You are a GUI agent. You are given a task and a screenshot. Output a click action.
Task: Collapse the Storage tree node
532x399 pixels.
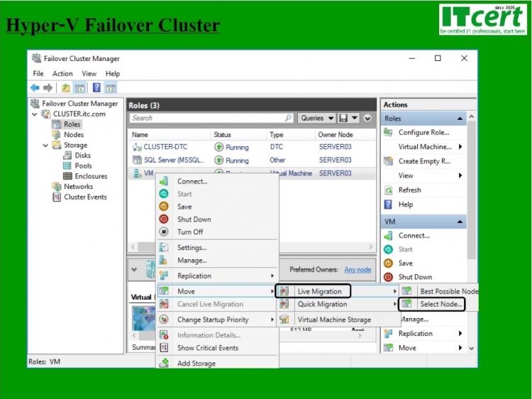tap(45, 146)
